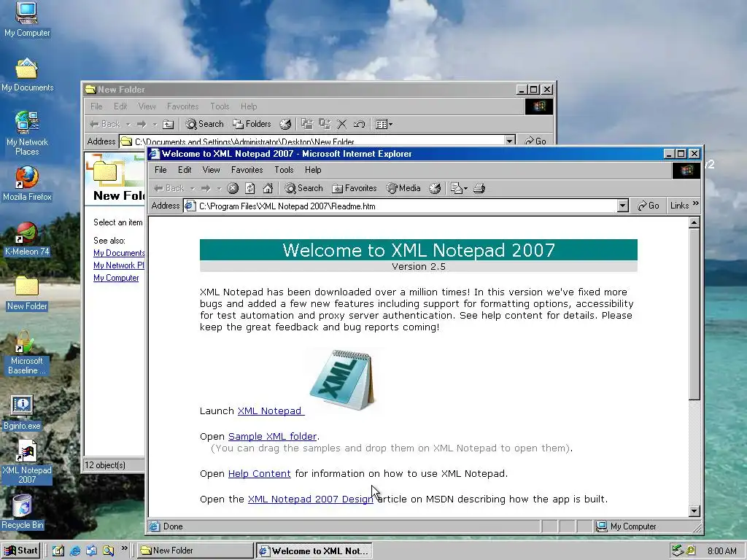Image resolution: width=747 pixels, height=560 pixels.
Task: Select My Documents desktop icon
Action: click(x=27, y=75)
